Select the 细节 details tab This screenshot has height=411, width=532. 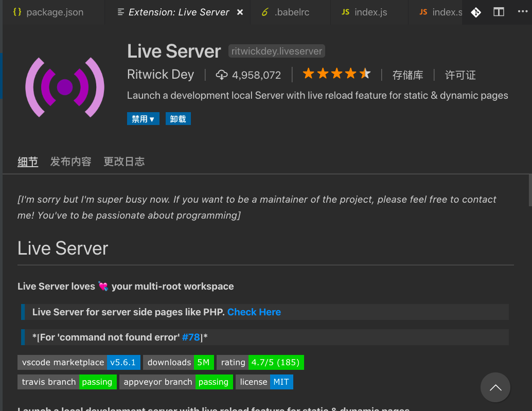(x=28, y=162)
